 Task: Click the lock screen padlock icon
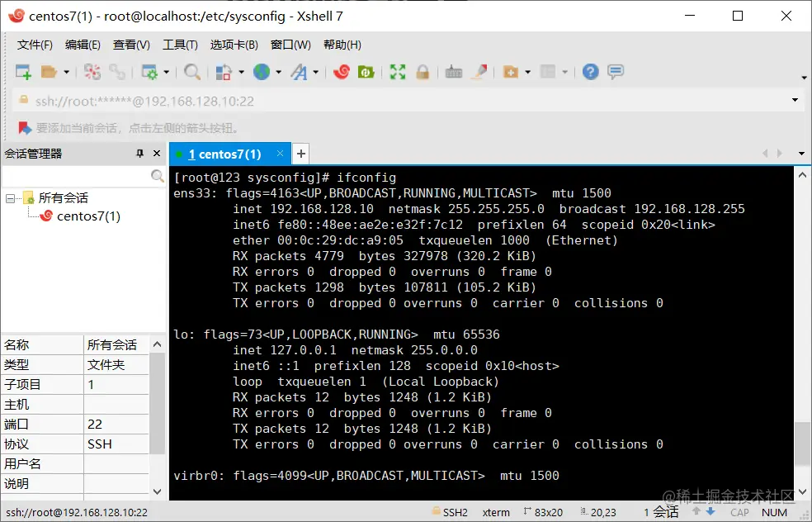(x=423, y=72)
